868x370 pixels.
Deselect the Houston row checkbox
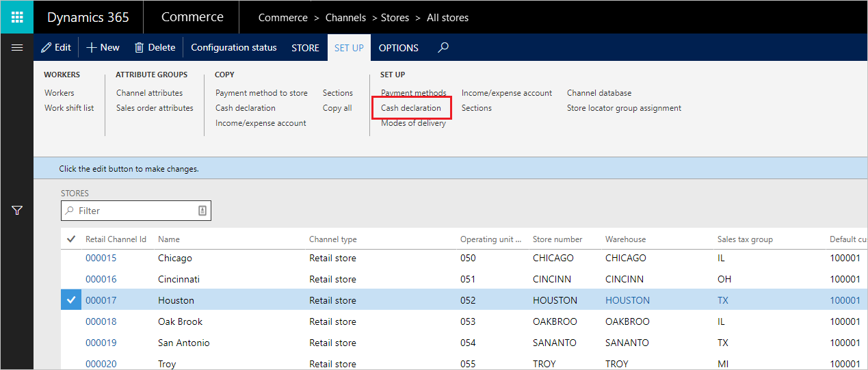pos(71,300)
